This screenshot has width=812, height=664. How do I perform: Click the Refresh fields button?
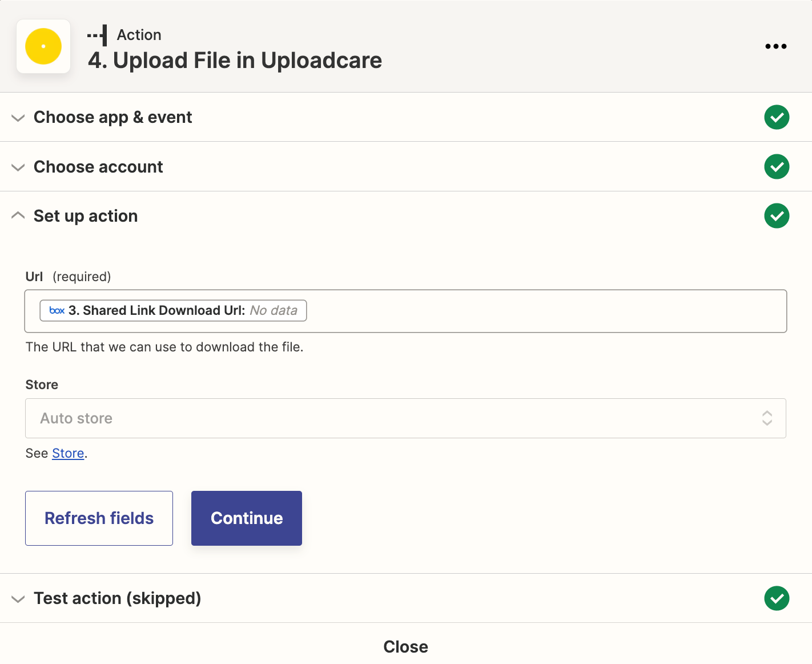coord(99,518)
